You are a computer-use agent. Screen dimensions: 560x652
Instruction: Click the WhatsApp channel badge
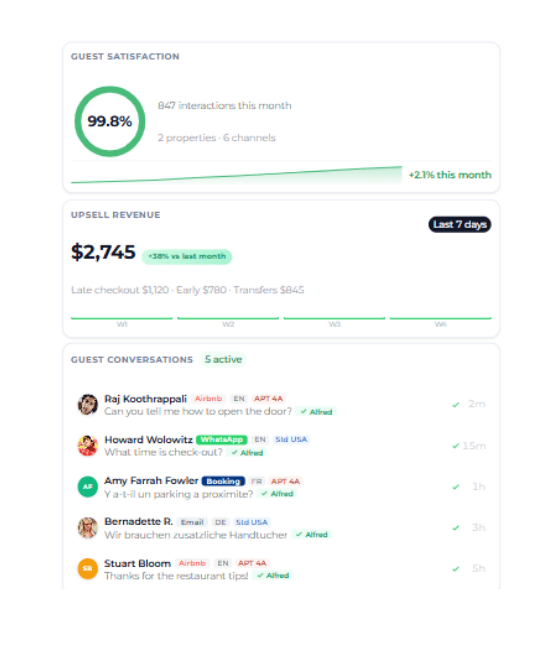click(222, 440)
